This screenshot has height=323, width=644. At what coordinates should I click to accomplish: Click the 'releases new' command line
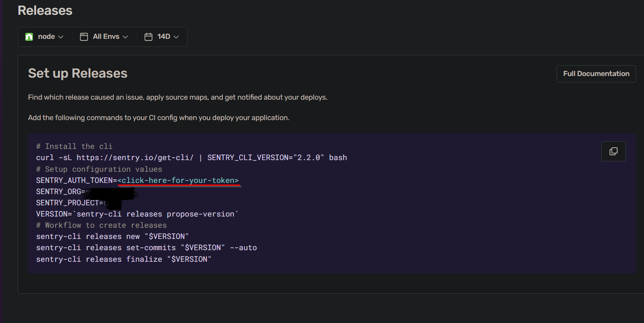click(x=112, y=237)
